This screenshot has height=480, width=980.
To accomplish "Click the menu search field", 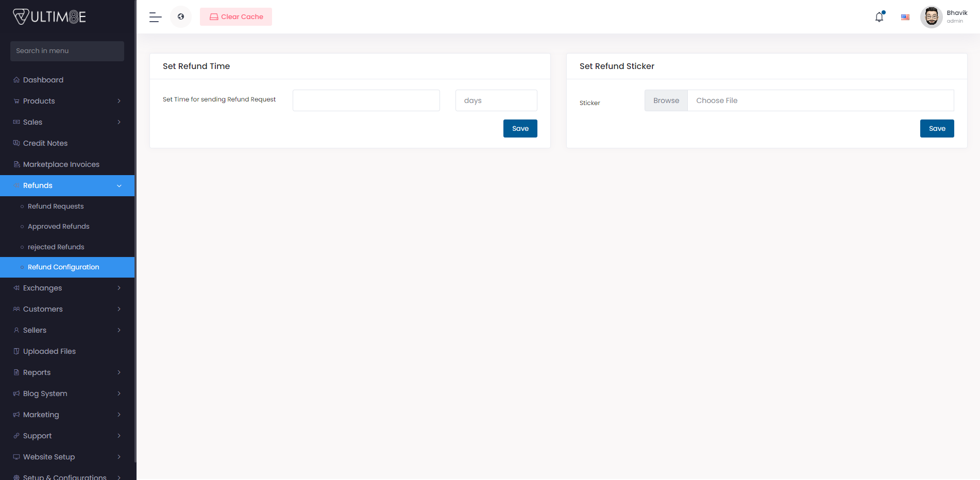I will click(67, 51).
